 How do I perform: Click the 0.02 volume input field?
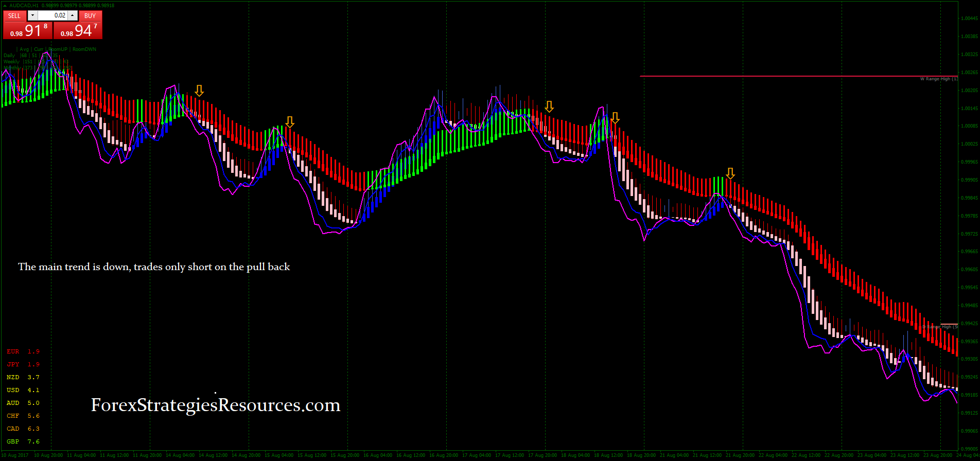coord(52,16)
